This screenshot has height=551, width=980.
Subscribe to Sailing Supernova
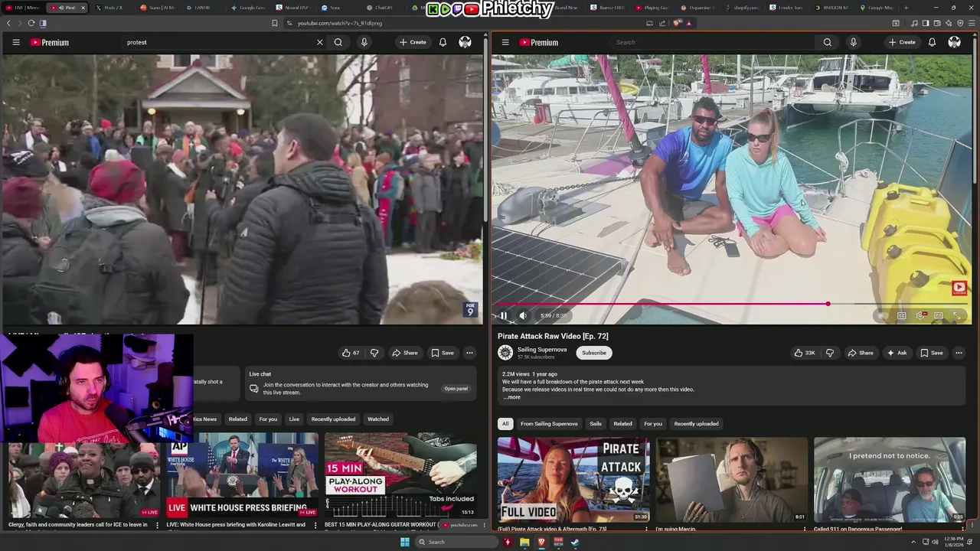(593, 353)
